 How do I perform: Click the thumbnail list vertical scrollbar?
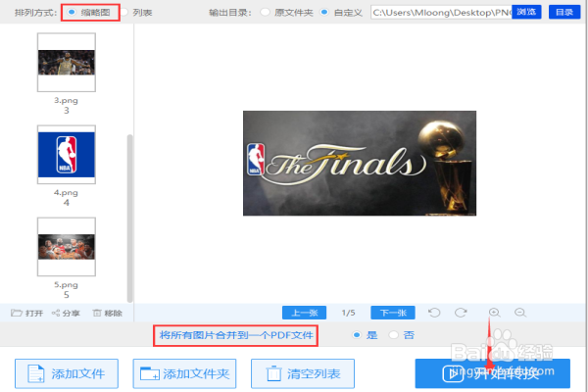129,218
